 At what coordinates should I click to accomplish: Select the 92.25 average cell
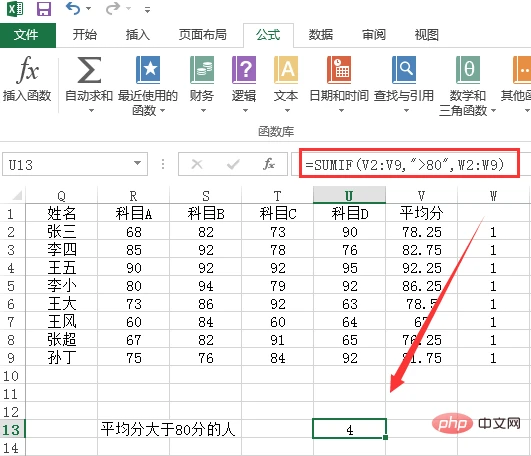(x=421, y=268)
